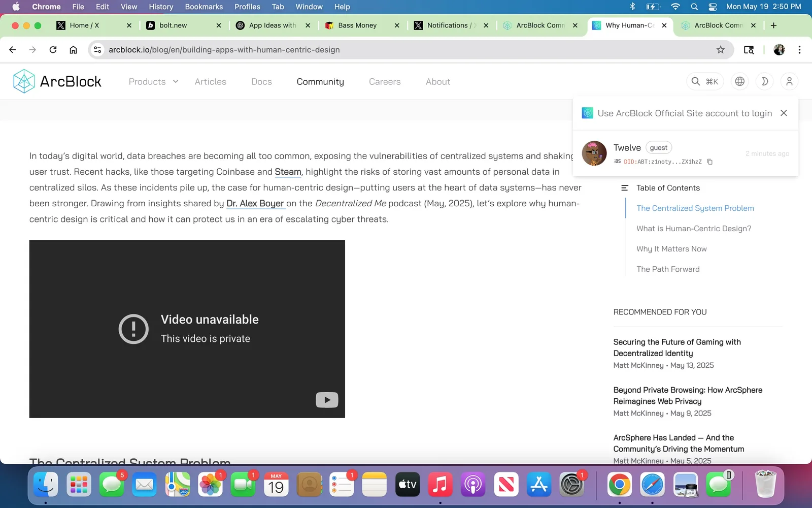Open the browser home page
Image resolution: width=812 pixels, height=508 pixels.
[73, 50]
